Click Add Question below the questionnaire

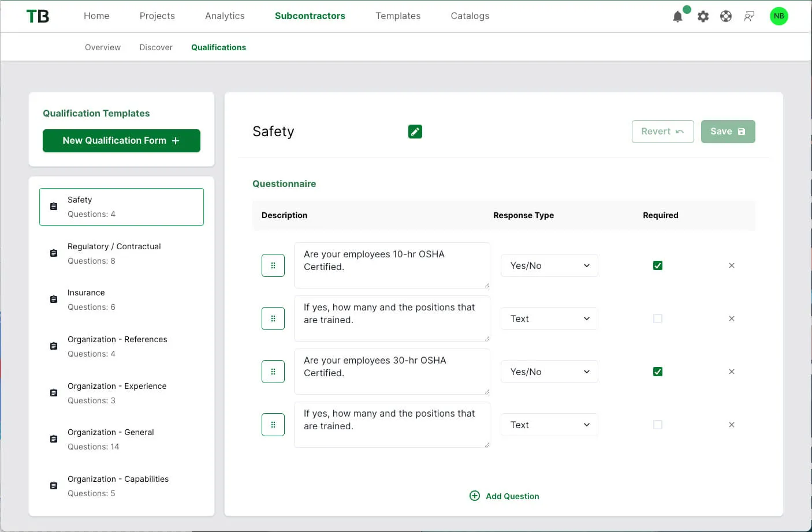[504, 496]
